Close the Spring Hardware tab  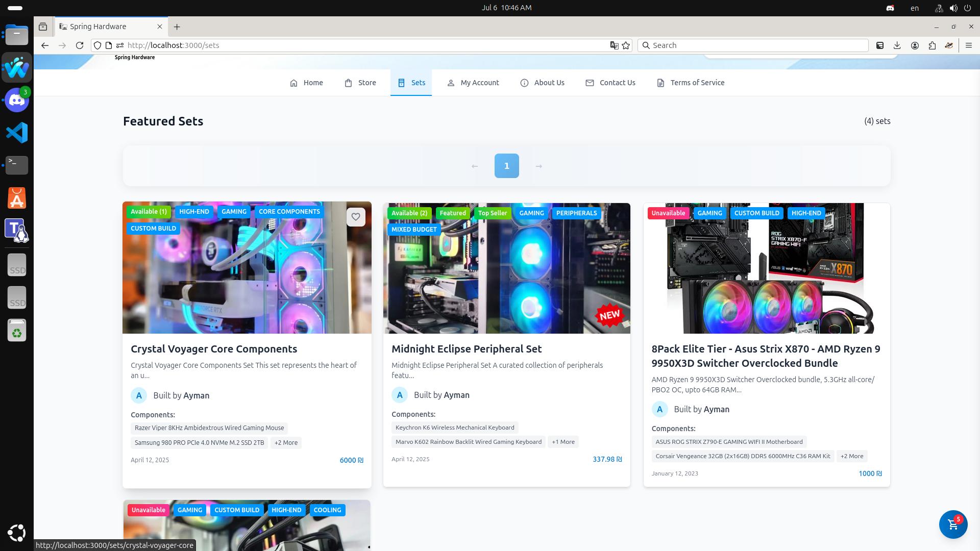(x=160, y=27)
